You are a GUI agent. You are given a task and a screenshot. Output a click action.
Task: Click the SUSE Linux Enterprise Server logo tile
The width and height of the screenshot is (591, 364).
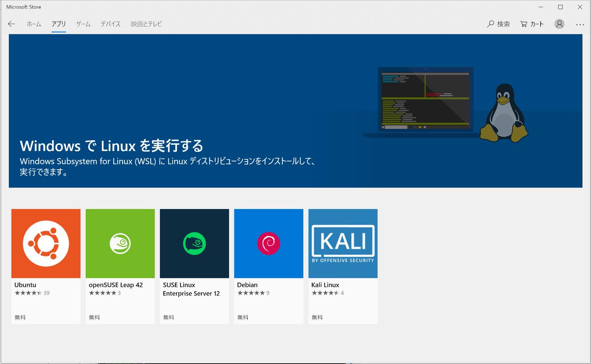coord(195,243)
